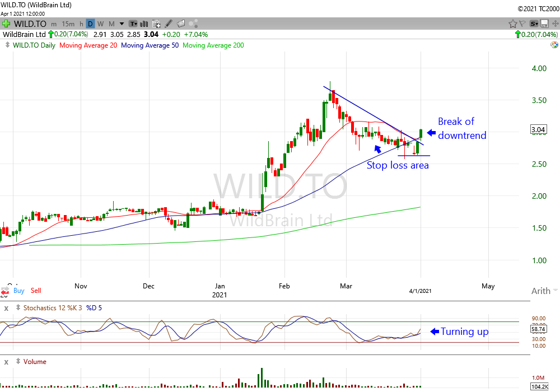560x392 pixels.
Task: Open the S scaling dropdown
Action: pyautogui.click(x=534, y=24)
